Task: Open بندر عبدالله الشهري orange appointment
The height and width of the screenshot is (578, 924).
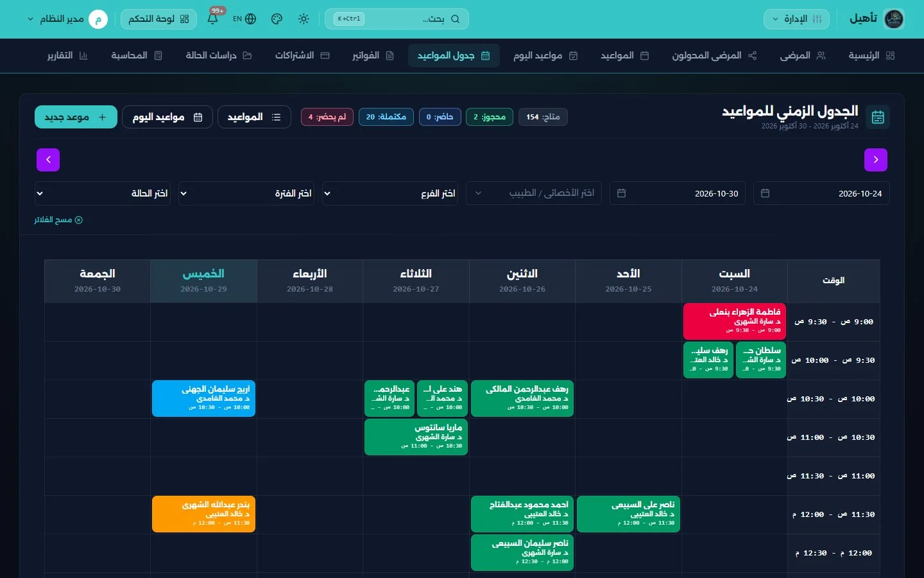Action: coord(203,514)
